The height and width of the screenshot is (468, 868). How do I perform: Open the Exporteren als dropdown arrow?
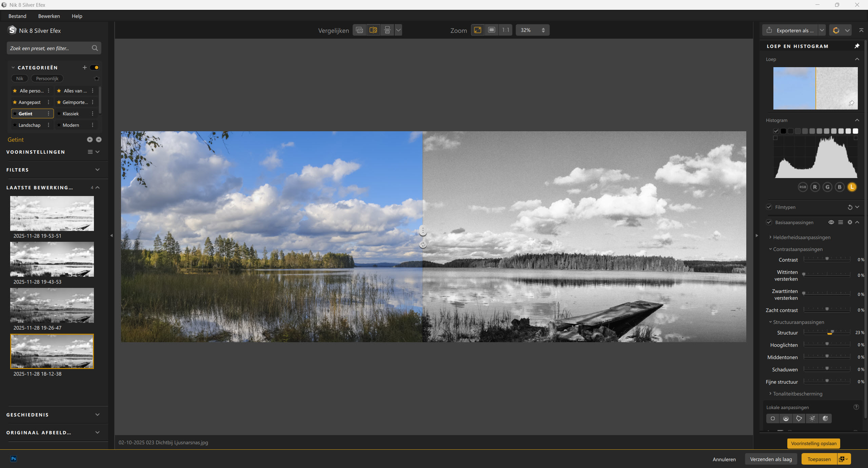click(822, 30)
